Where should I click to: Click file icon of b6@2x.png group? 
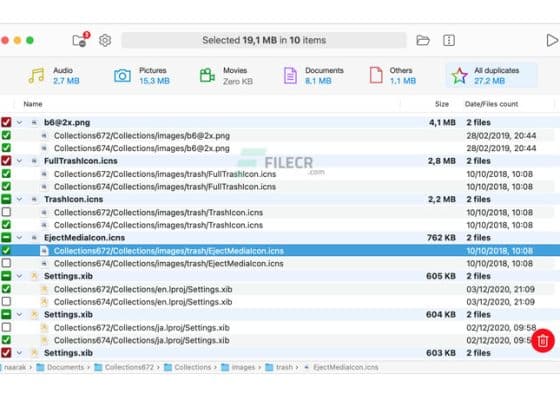coord(34,122)
